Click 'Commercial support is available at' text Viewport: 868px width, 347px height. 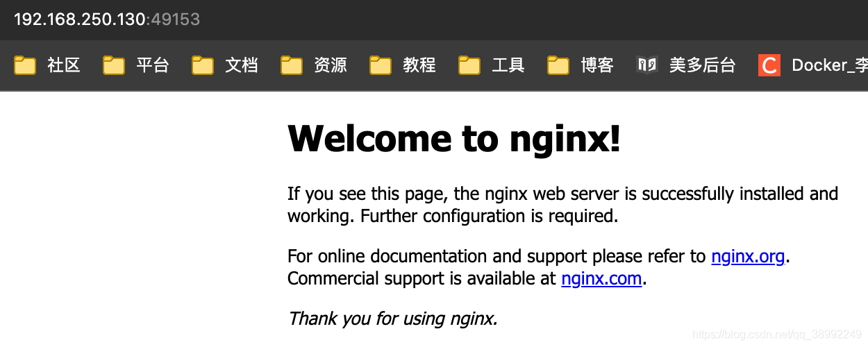[x=422, y=279]
